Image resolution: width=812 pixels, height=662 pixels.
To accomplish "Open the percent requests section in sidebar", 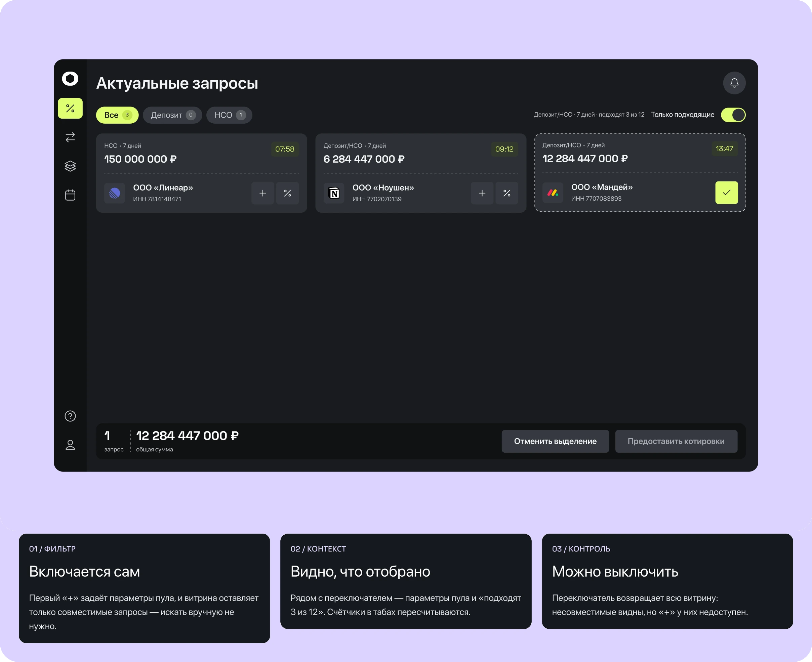I will (70, 108).
